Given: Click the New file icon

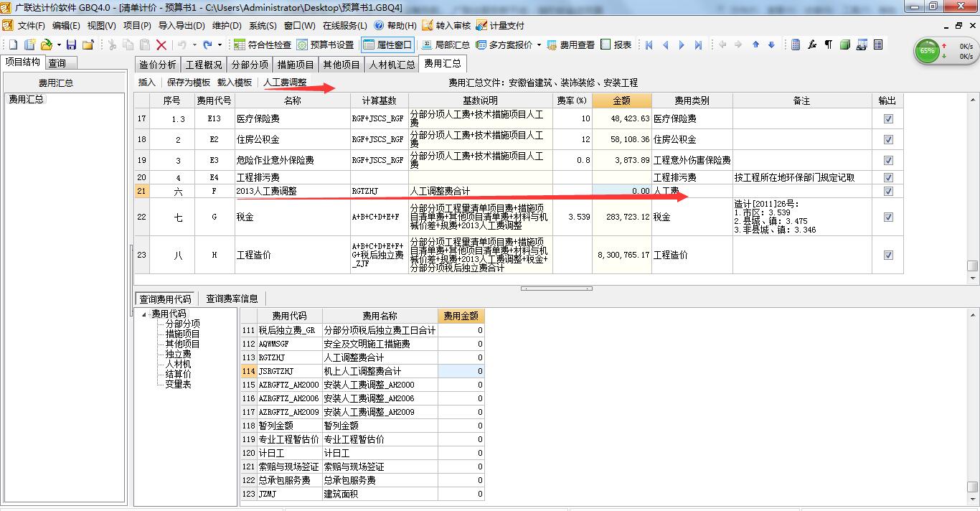Looking at the screenshot, I should [x=13, y=44].
